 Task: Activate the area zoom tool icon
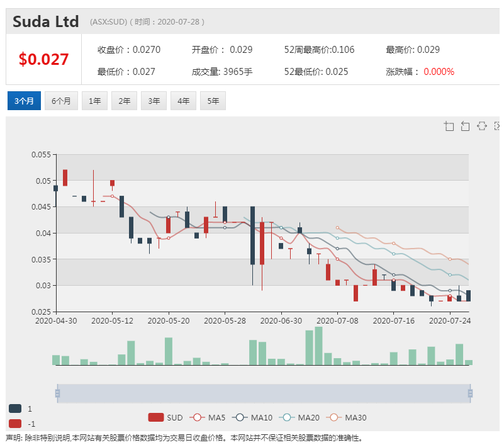click(449, 126)
